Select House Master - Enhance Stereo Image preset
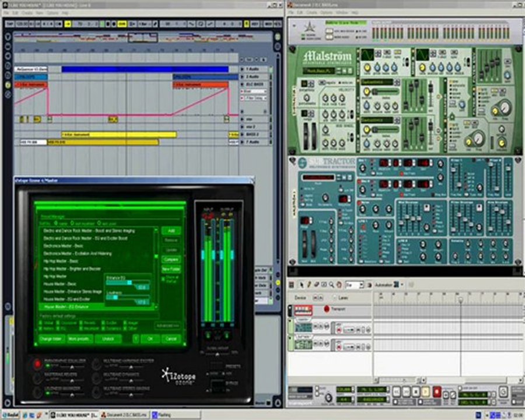 coord(73,292)
